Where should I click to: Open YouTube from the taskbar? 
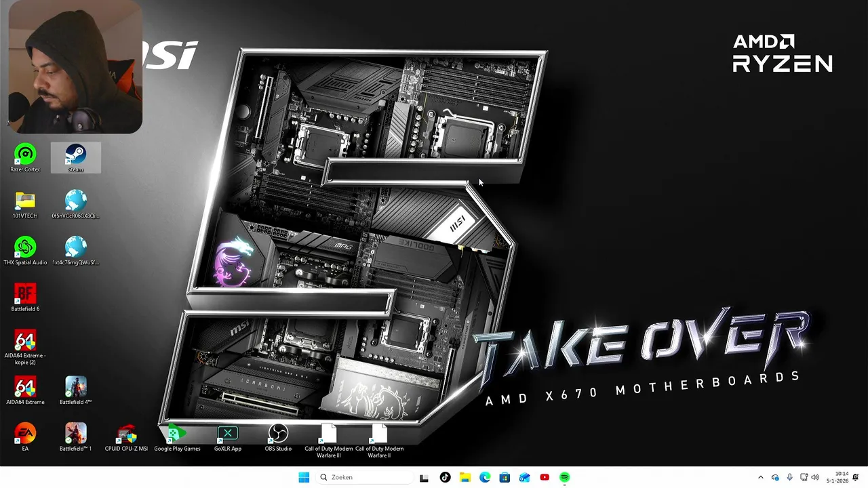pos(545,477)
